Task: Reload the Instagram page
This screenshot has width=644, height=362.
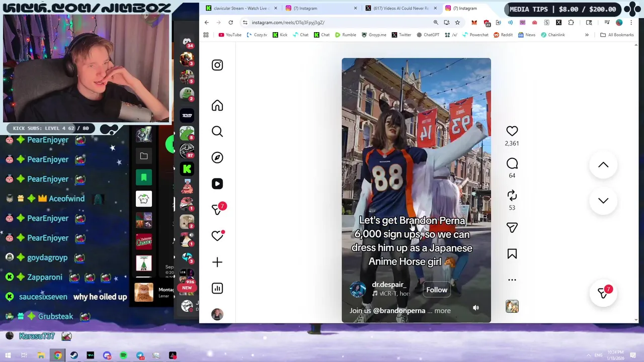Action: 230,22
